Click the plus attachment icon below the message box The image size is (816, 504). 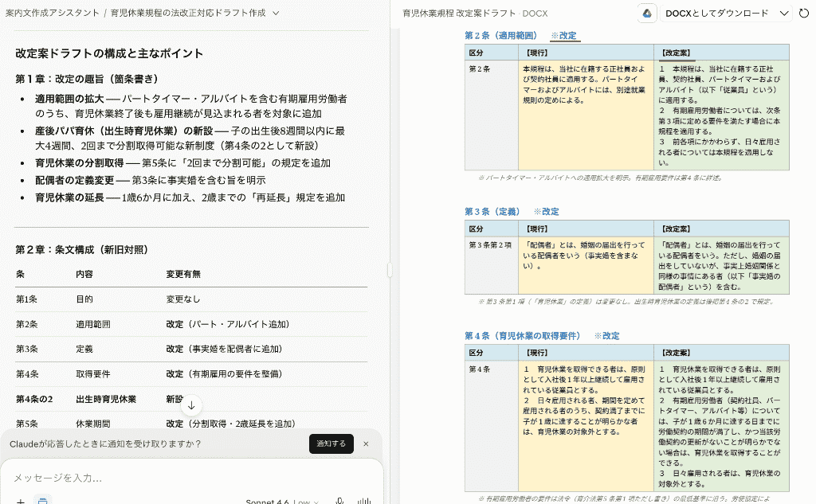click(x=20, y=502)
